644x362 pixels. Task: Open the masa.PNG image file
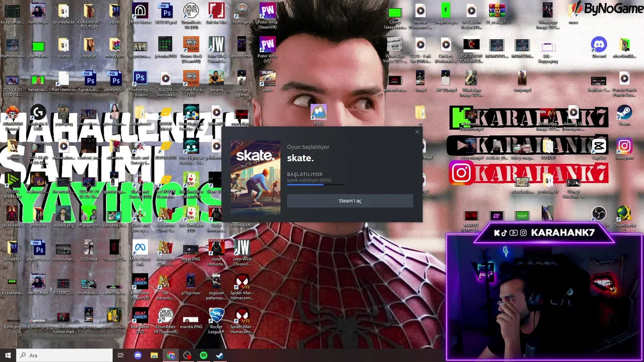tap(191, 252)
